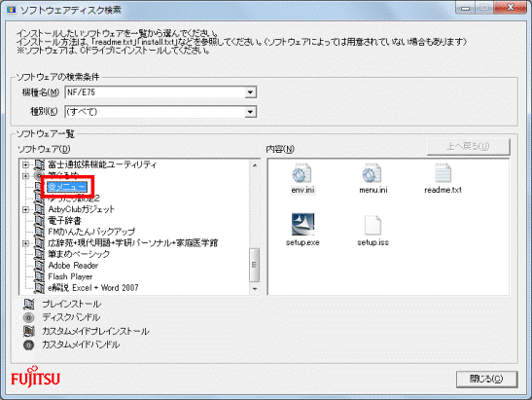Click the icon beside 富士通拡張機能ユーティリティ
Viewport: 532px width, 400px height.
coord(39,164)
